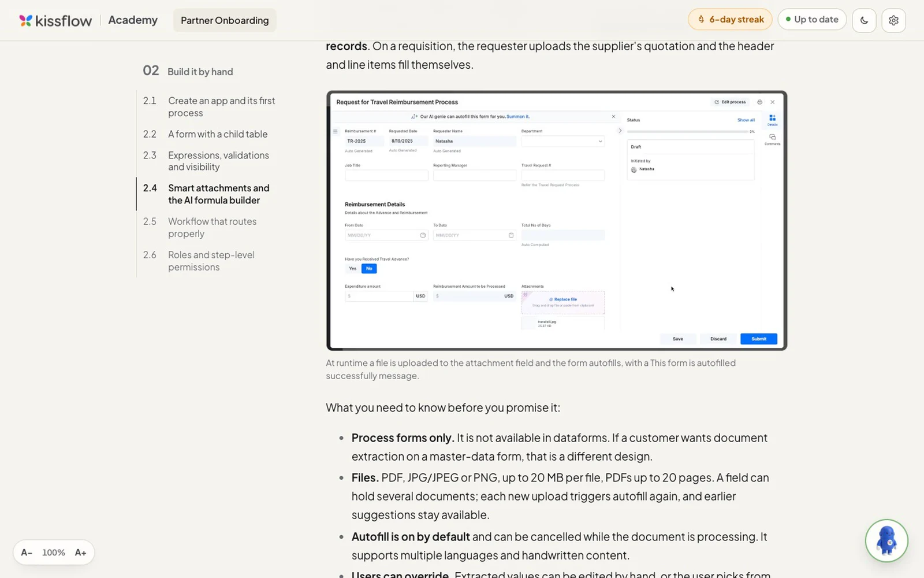924x578 pixels.
Task: Open the 6-day streak badge
Action: (x=730, y=20)
